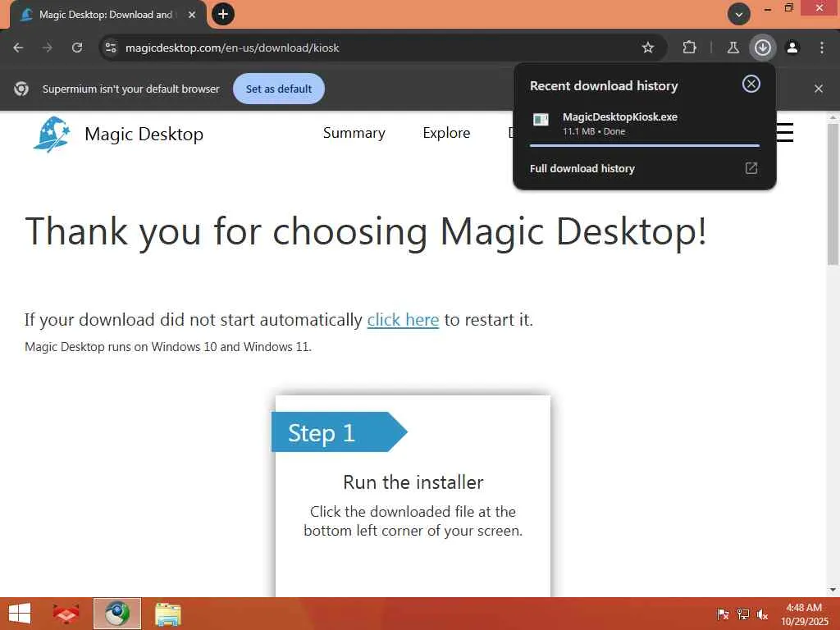Click the 'click here' restart download link
Viewport: 840px width, 630px height.
point(403,320)
